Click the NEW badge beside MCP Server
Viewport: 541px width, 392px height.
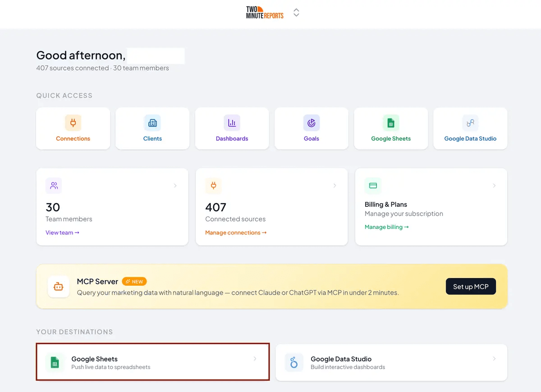tap(134, 282)
